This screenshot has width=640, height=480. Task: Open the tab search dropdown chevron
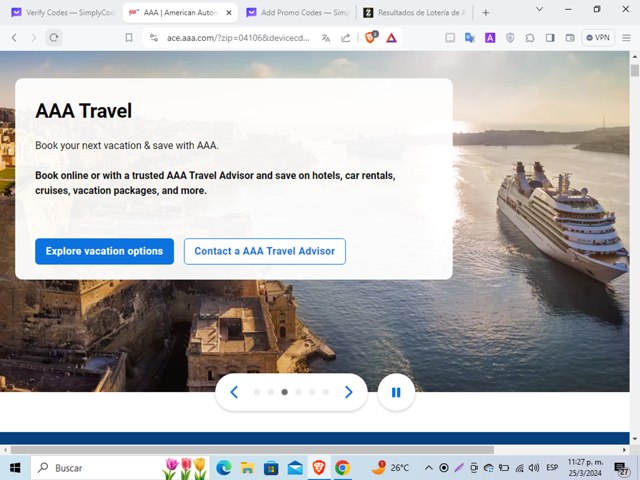click(540, 9)
